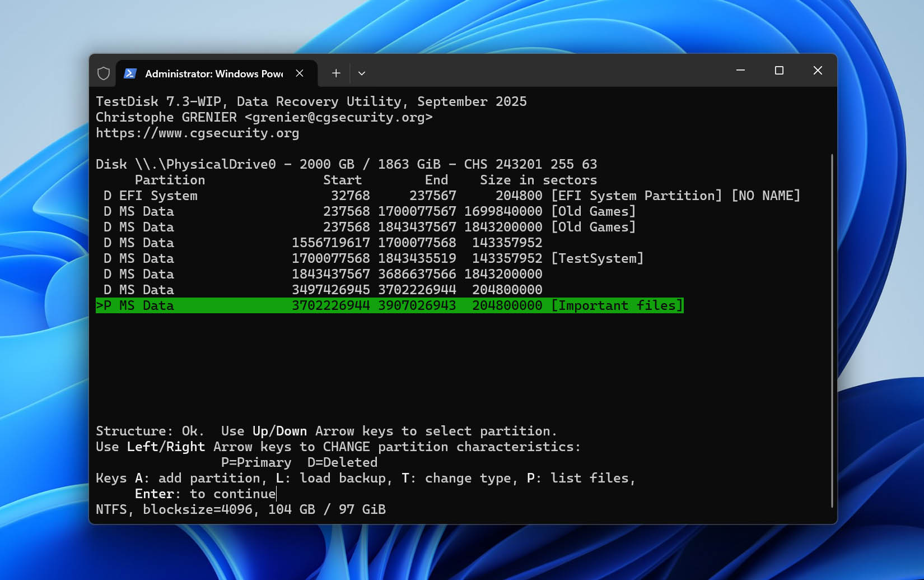Select the highlighted Important files partition row

390,305
